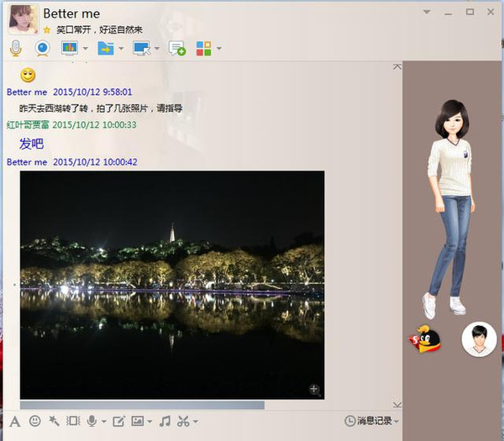Click the screen presentation icon in top toolbar

point(69,49)
